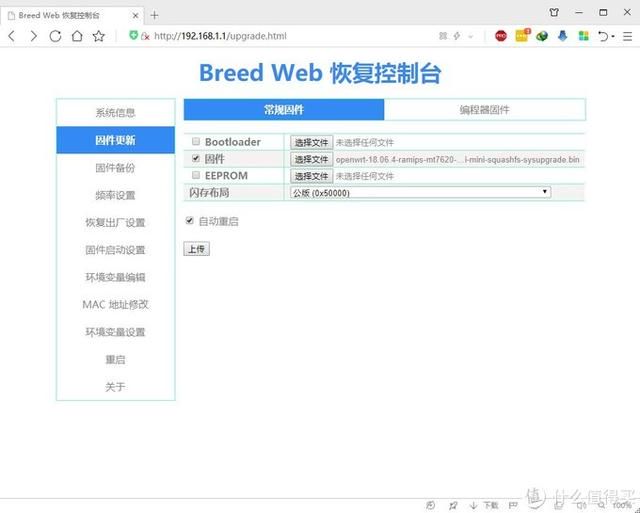640x513 pixels.
Task: Click the 上传 upload button
Action: click(x=197, y=249)
